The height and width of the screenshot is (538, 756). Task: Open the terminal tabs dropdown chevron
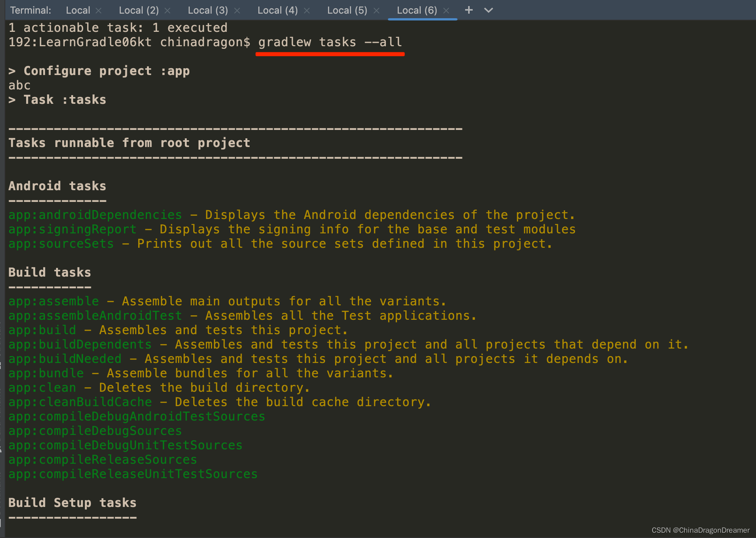click(489, 10)
